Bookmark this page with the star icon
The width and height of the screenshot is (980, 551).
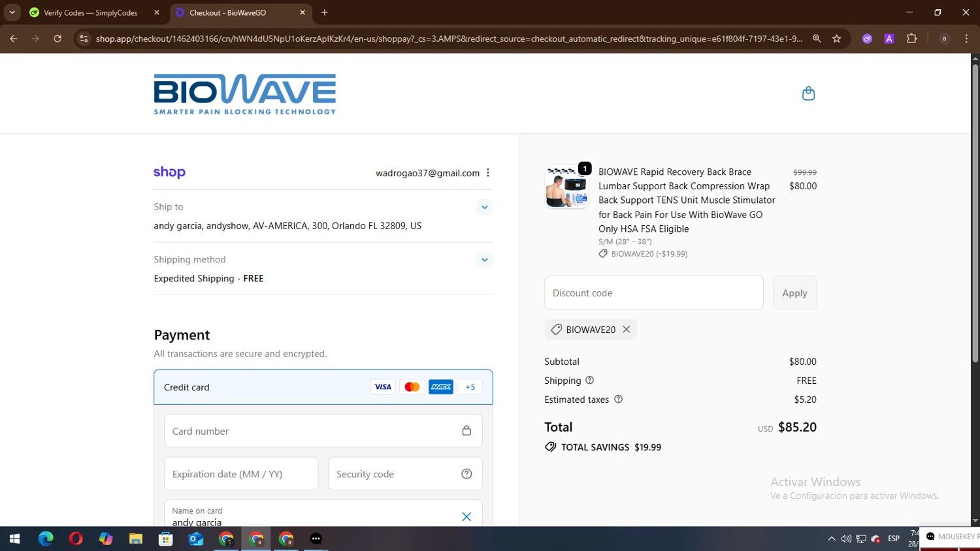click(836, 39)
